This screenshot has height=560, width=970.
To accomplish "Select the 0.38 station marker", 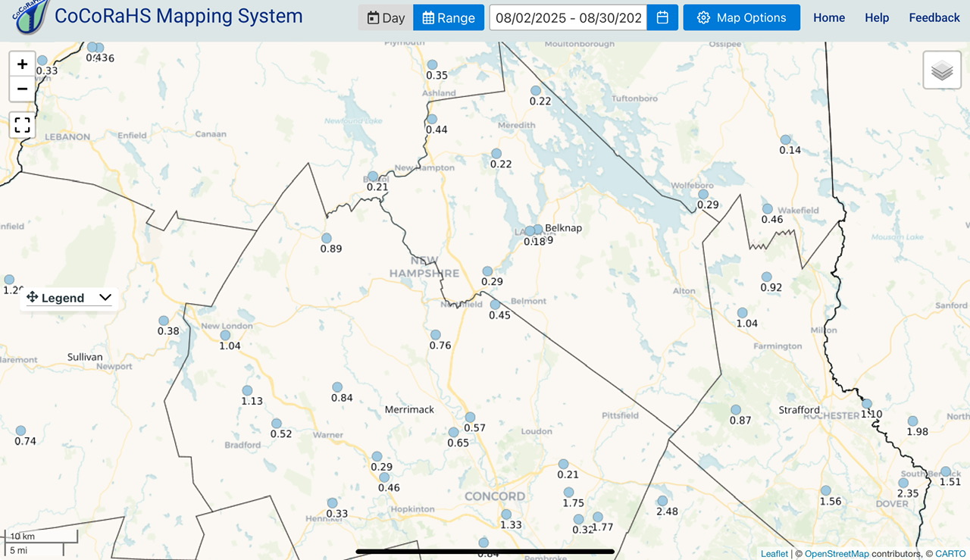I will (164, 321).
